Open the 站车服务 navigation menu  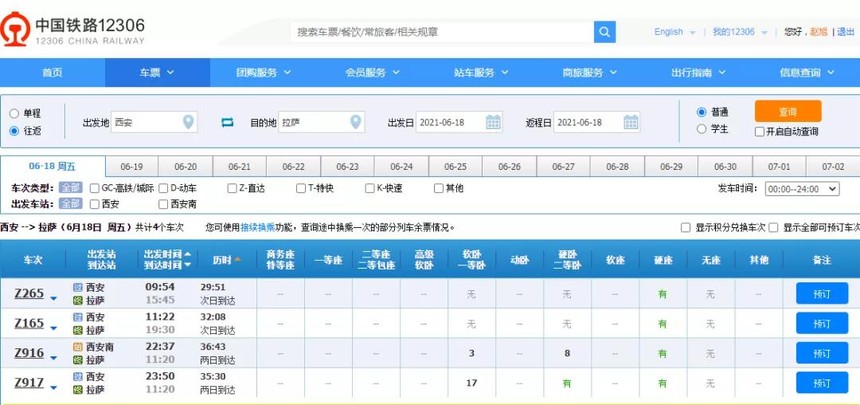click(x=481, y=72)
